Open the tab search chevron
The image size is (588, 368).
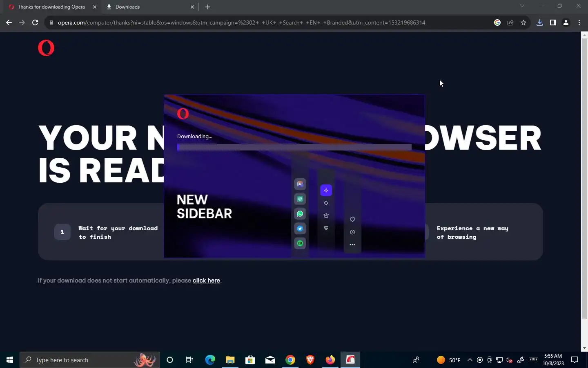pos(522,6)
